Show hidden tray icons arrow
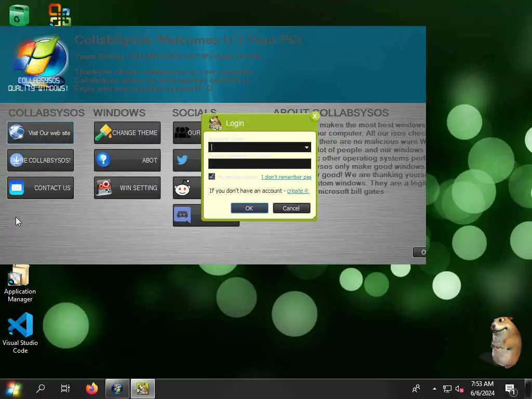 [434, 389]
